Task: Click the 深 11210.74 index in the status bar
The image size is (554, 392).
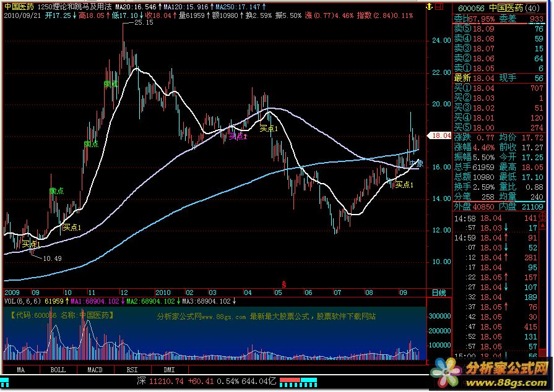Action: click(x=160, y=381)
